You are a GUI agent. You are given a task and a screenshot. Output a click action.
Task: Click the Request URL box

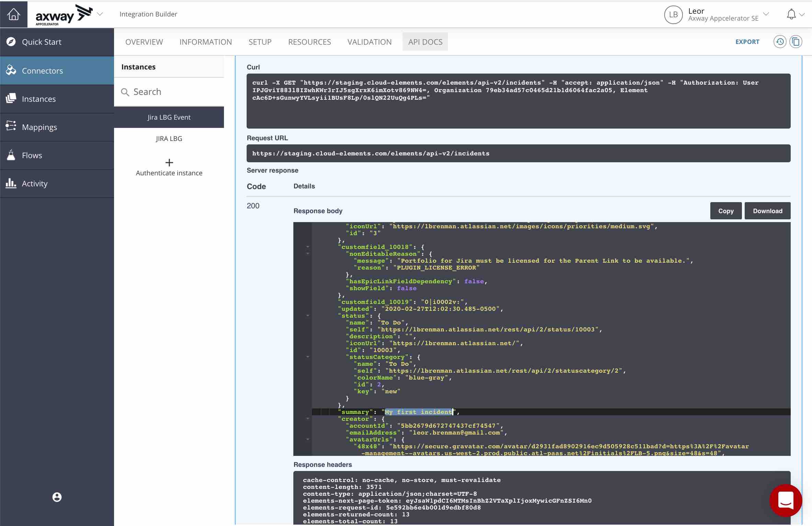pyautogui.click(x=519, y=153)
